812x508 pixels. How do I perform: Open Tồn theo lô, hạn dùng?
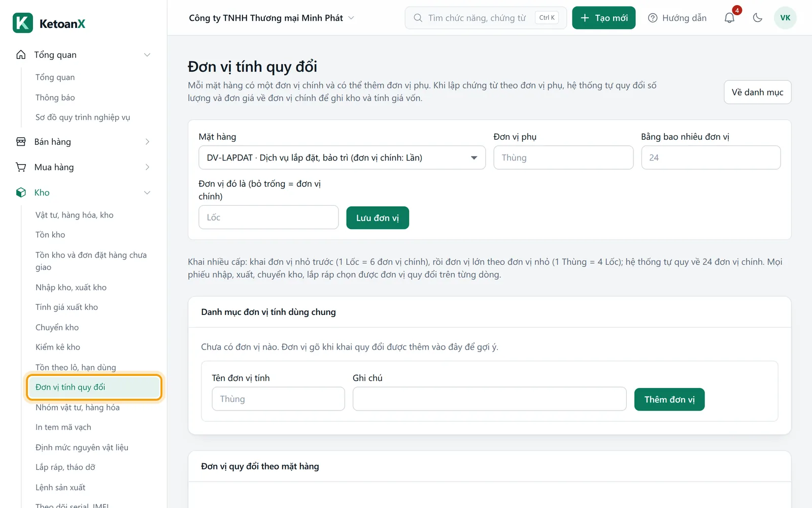coord(76,367)
